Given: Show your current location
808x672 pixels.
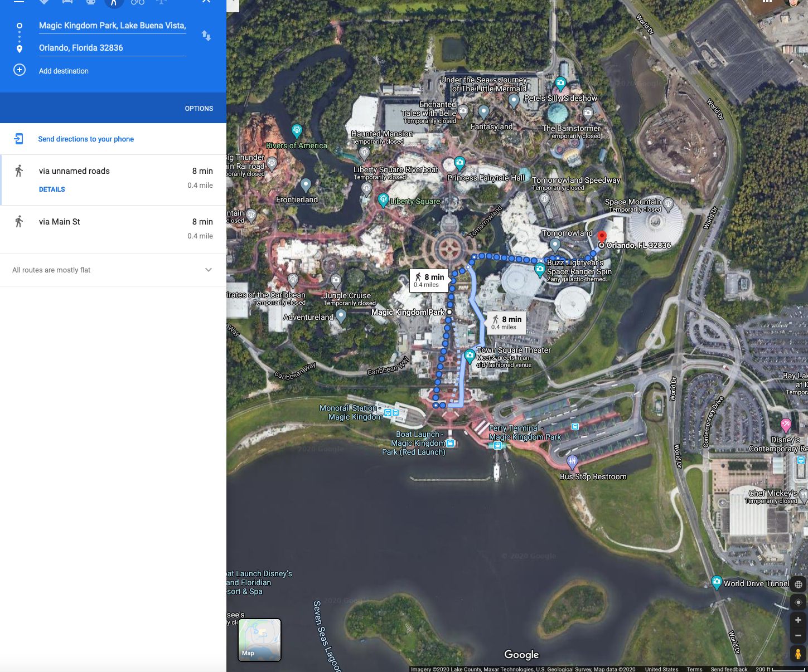Looking at the screenshot, I should pyautogui.click(x=798, y=602).
